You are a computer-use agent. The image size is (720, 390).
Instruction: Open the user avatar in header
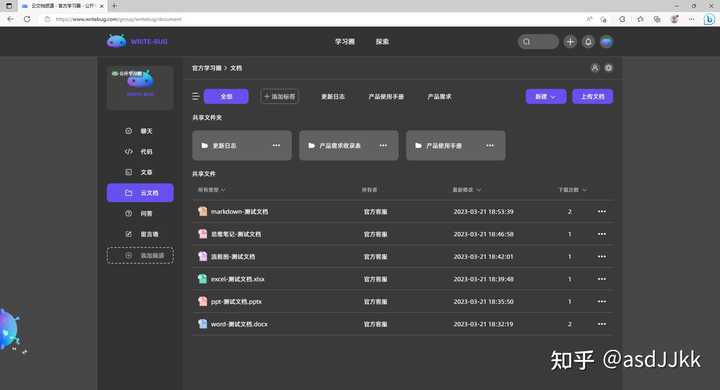[606, 42]
